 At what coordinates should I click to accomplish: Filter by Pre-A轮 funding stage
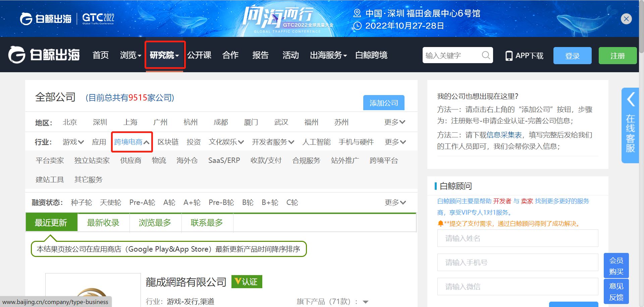point(142,203)
